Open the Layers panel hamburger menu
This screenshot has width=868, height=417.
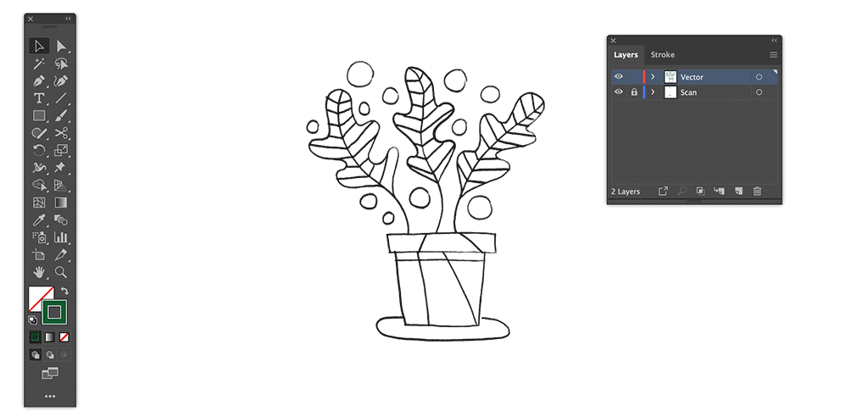coord(773,55)
